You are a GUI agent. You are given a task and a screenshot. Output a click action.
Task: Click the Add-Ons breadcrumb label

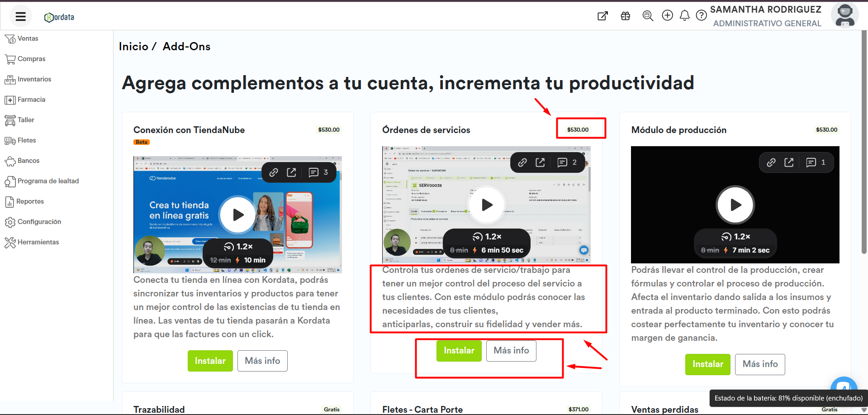click(x=186, y=47)
